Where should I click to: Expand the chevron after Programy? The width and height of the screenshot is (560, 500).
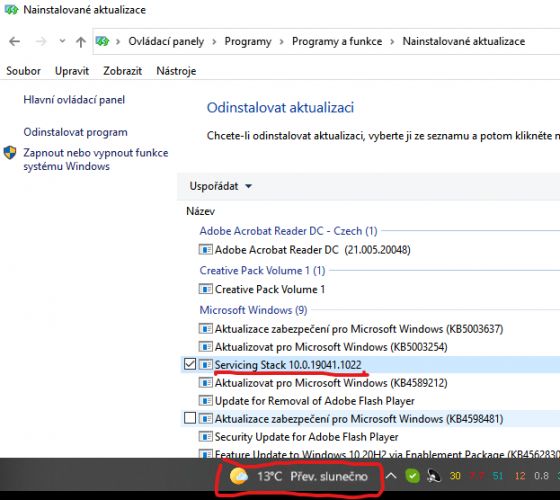281,42
